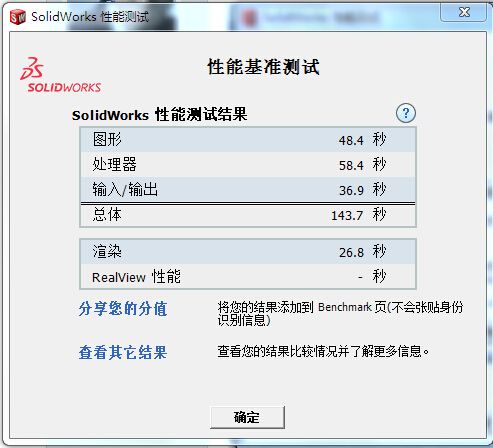This screenshot has height=448, width=493.
Task: Click the 26.8 秒 rendering value
Action: point(362,252)
